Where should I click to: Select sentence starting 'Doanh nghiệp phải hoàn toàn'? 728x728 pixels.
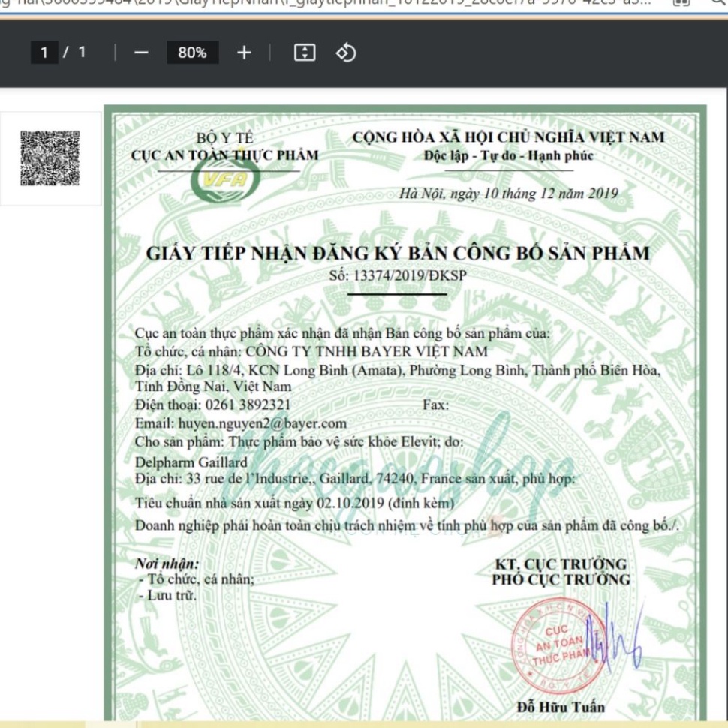[x=407, y=525]
